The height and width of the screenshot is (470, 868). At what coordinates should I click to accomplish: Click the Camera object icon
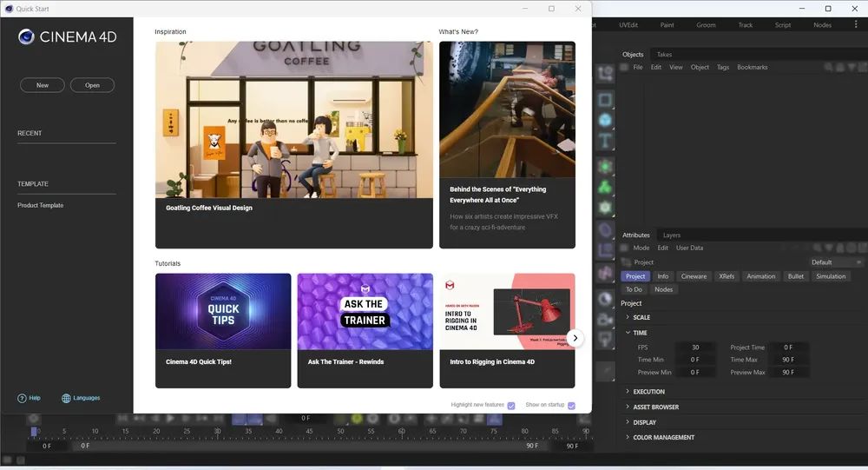click(x=605, y=320)
